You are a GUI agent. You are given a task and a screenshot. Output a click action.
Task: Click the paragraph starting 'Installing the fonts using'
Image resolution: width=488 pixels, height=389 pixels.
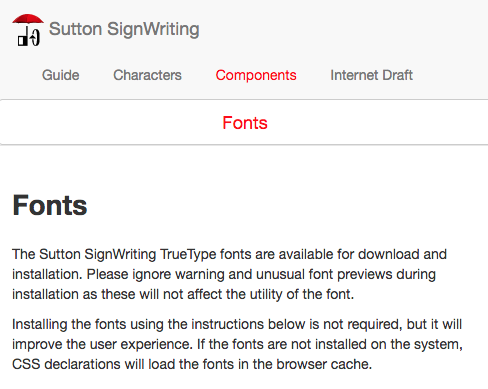coord(237,344)
